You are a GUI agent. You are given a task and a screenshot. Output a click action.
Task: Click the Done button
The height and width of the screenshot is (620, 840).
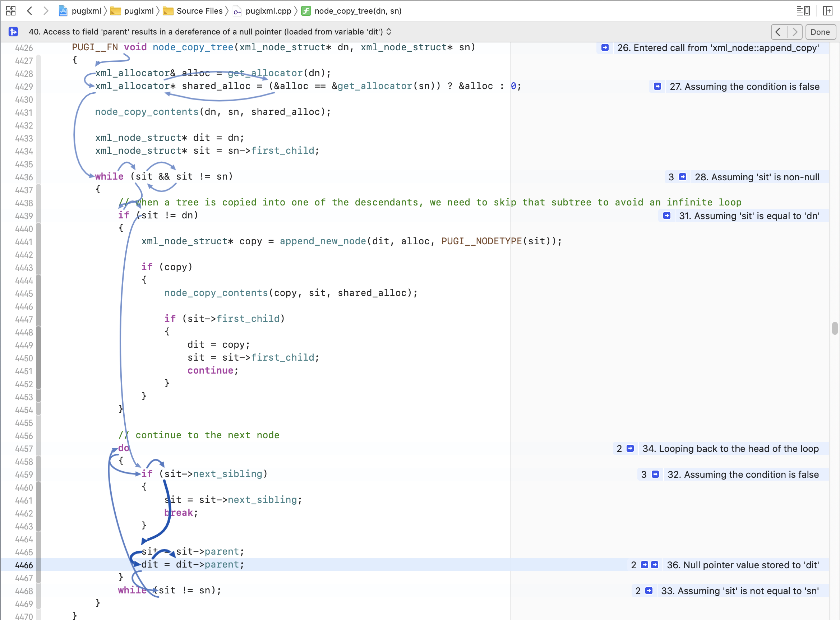pos(821,32)
